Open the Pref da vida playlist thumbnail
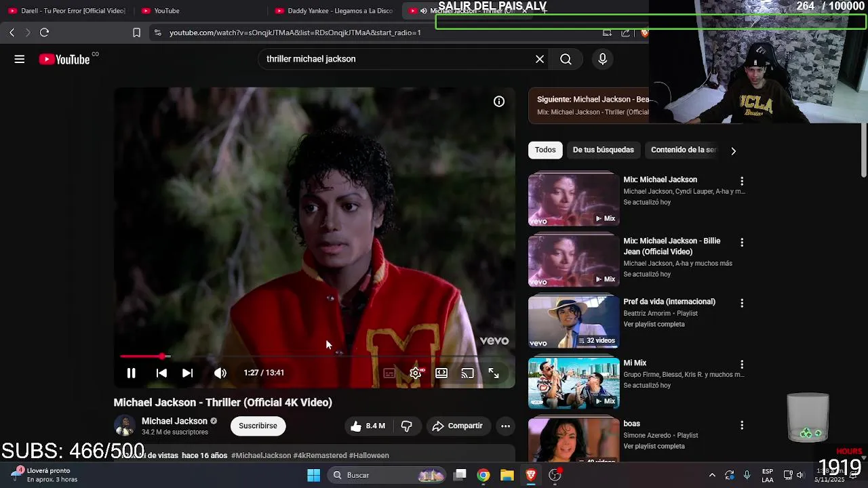Screen dimensions: 868x488 pos(574,321)
